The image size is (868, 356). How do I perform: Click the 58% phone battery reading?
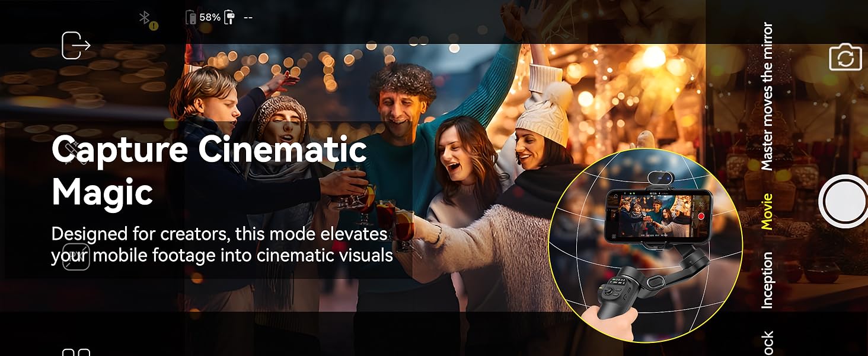pos(210,17)
